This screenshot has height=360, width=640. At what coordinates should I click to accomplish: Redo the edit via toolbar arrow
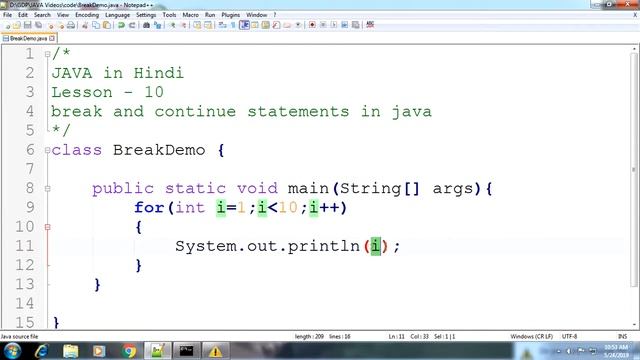pos(132,25)
